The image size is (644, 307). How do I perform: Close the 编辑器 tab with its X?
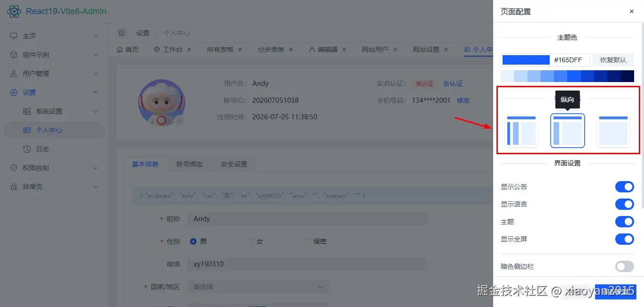coord(344,50)
